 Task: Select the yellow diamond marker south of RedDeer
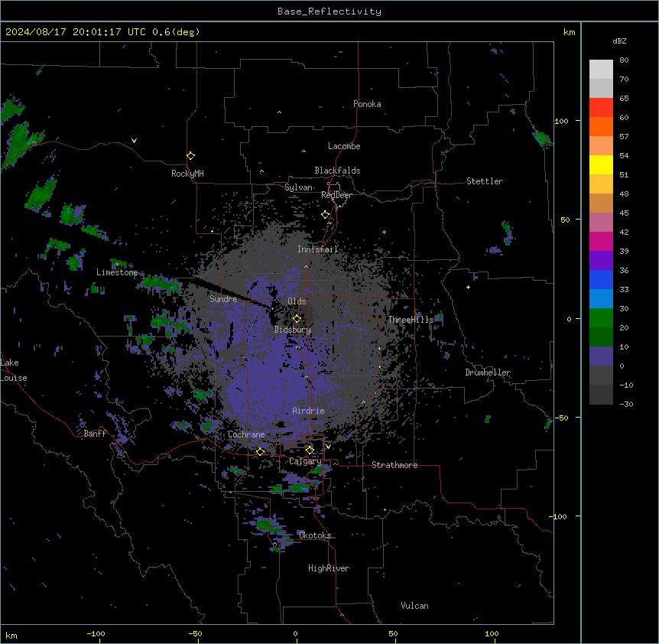(x=325, y=215)
